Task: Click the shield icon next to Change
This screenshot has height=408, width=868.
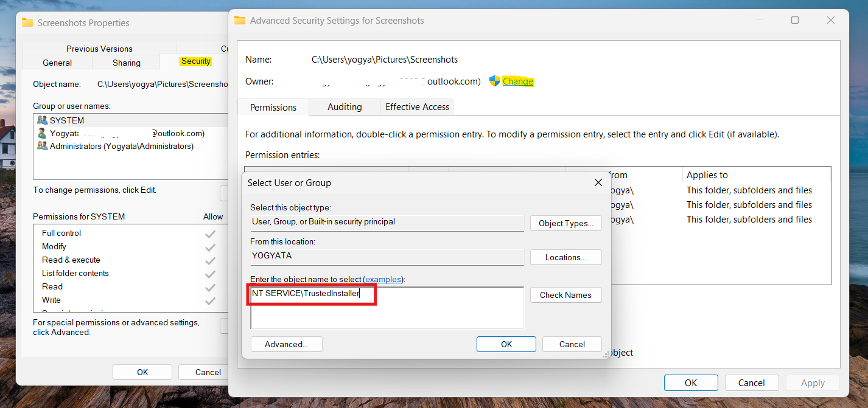Action: (494, 81)
